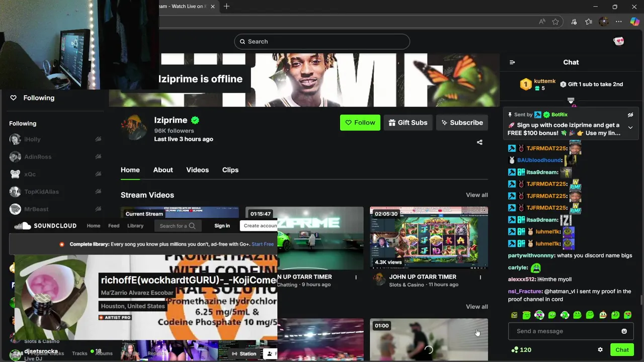Open options menu for JOHN UP GTARR TIMER slots video
The width and height of the screenshot is (644, 362).
point(480,278)
